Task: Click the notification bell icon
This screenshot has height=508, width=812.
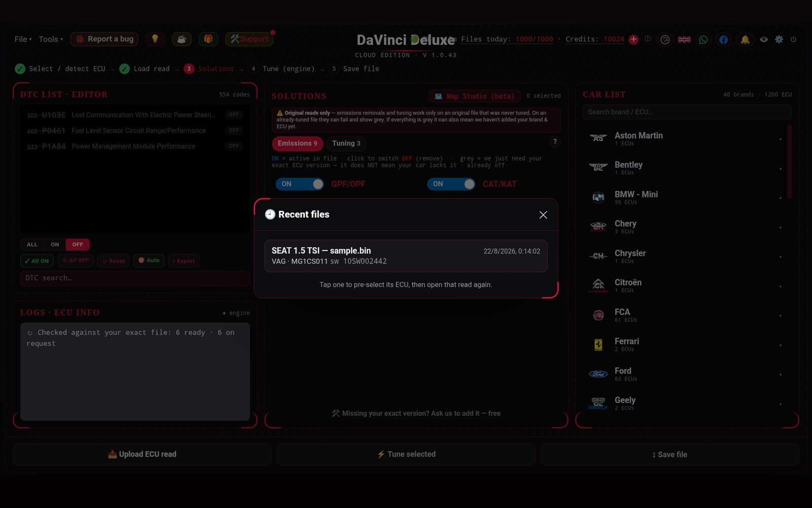Action: coord(745,39)
